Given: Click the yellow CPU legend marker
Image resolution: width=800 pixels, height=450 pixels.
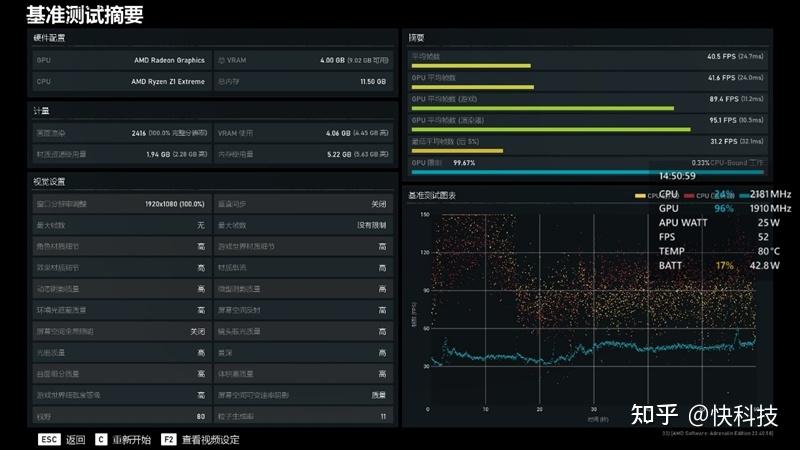Looking at the screenshot, I should pos(640,195).
